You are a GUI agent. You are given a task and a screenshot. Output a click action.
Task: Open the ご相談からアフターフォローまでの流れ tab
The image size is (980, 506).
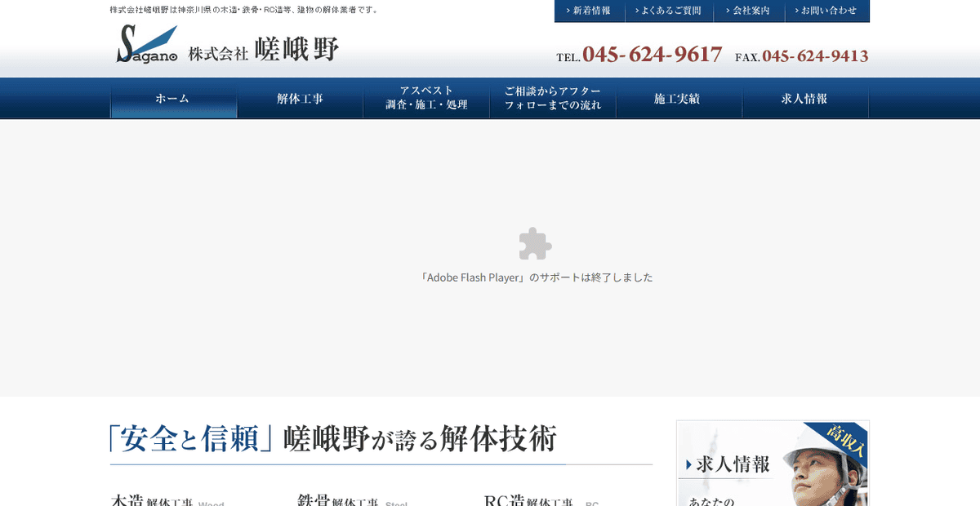click(x=553, y=98)
